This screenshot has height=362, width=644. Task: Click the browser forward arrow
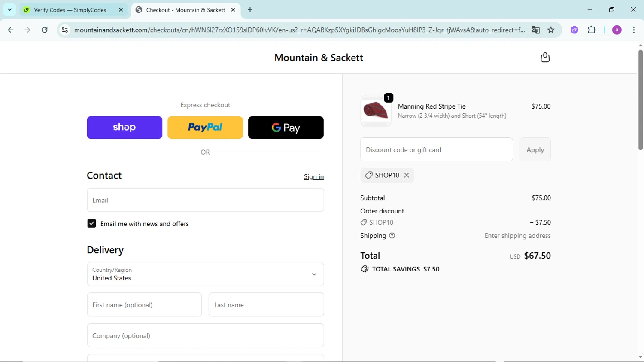[x=27, y=30]
